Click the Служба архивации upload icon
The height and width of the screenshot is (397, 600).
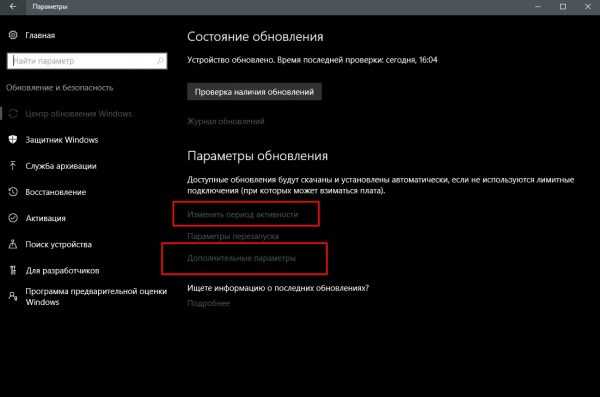coord(13,166)
